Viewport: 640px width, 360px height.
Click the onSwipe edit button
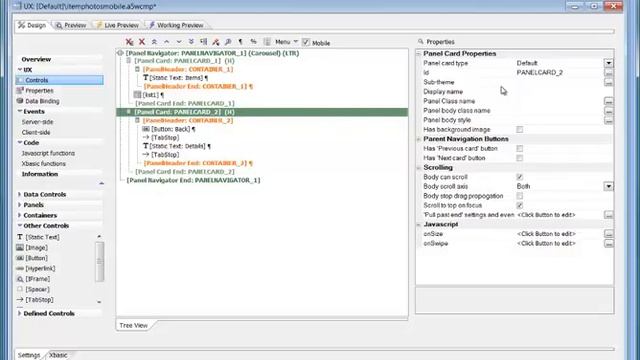point(609,244)
